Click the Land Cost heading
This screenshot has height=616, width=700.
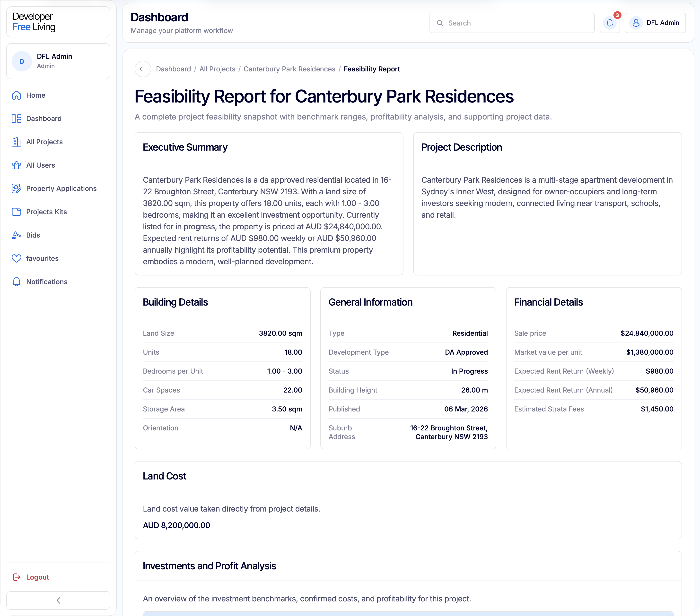[x=164, y=476]
